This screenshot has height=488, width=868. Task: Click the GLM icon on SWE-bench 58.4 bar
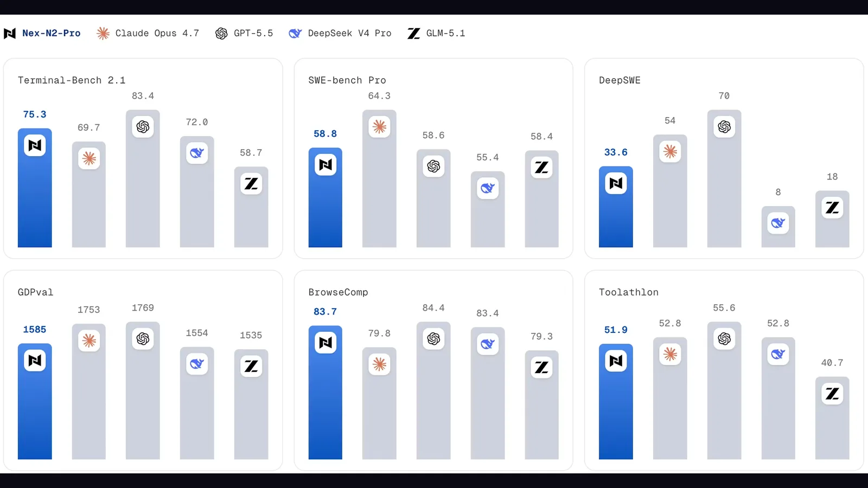point(541,167)
